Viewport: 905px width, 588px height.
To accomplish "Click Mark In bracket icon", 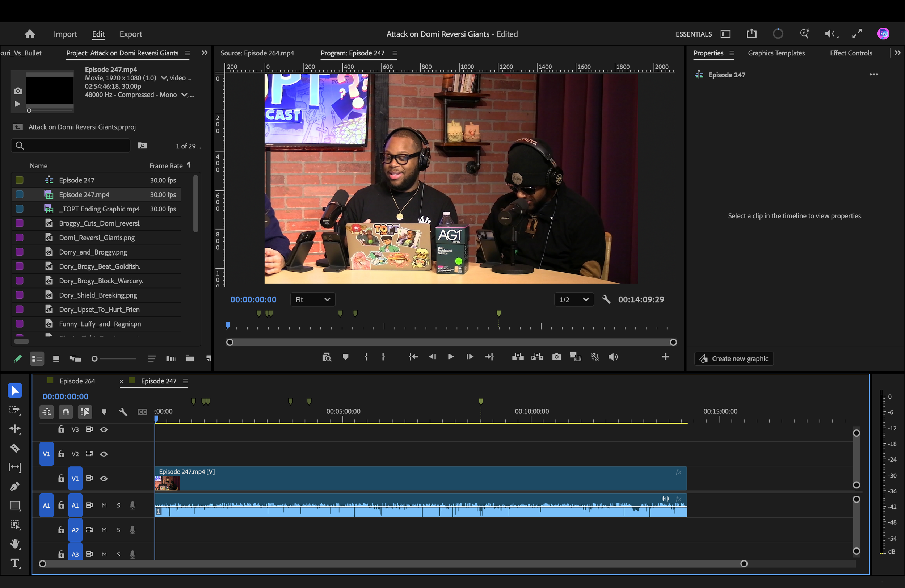I will (x=366, y=357).
